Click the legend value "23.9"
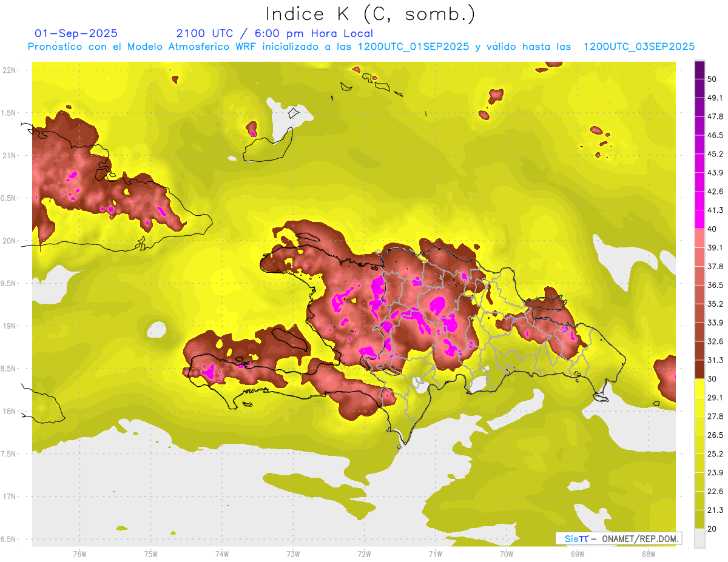This screenshot has width=728, height=562. 715,473
